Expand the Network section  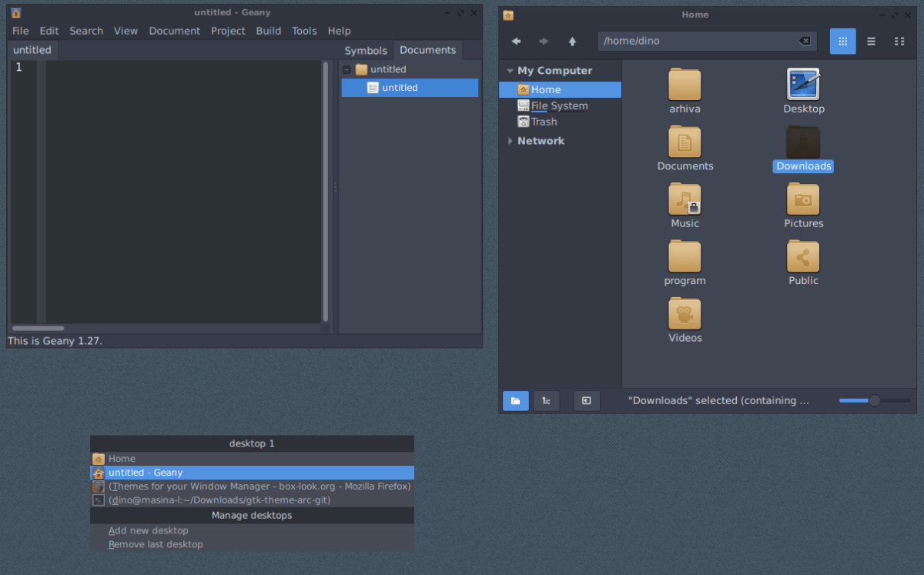pos(510,141)
